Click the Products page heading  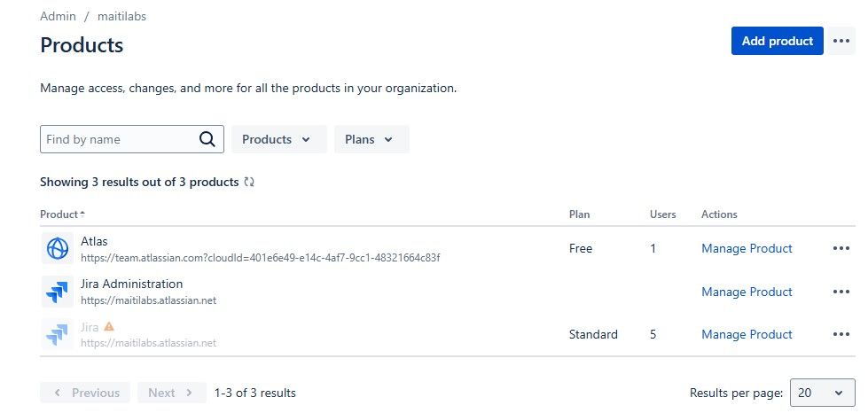82,45
